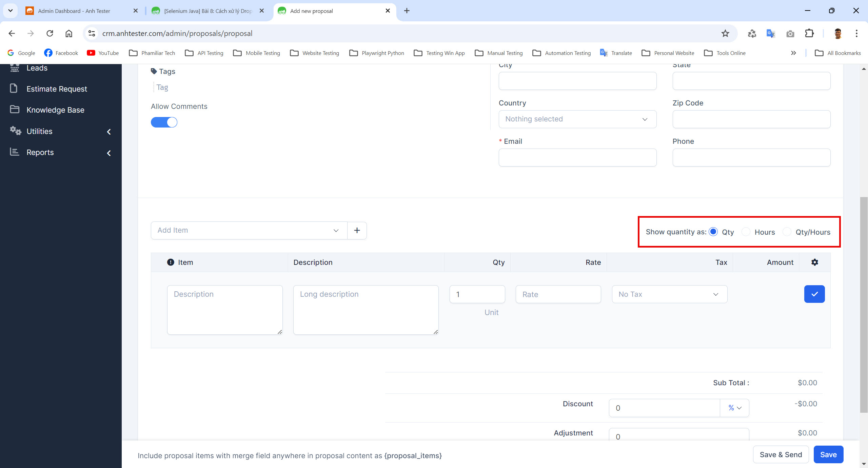
Task: Open the Automation Testing bookmark folder
Action: coord(562,53)
